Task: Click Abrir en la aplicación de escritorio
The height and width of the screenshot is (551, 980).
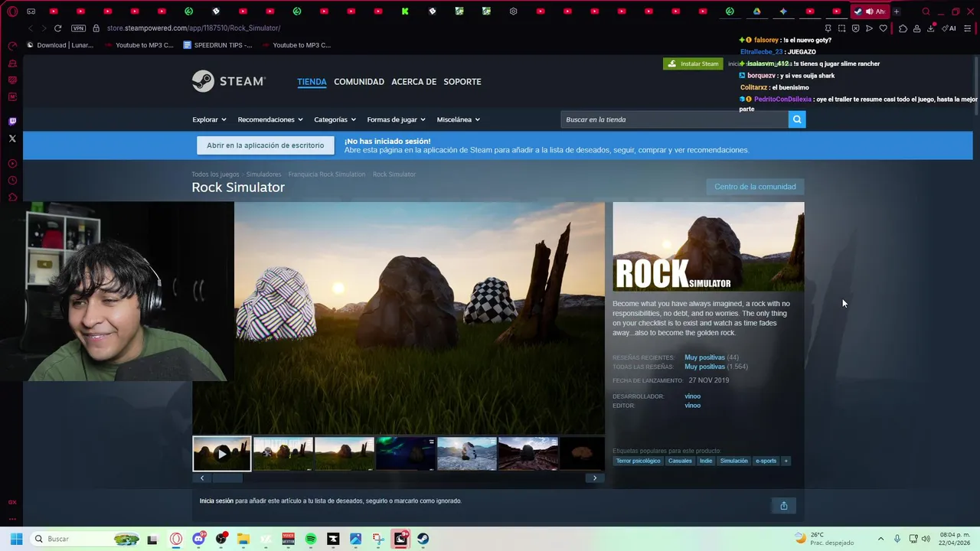Action: pos(265,145)
